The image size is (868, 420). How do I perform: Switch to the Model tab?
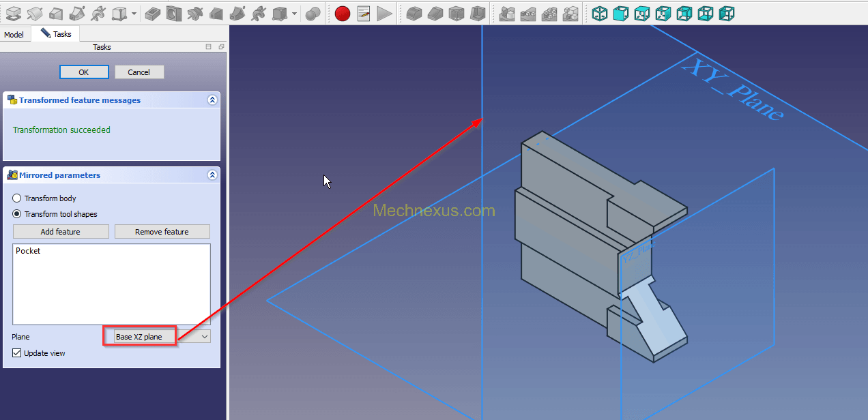point(14,35)
